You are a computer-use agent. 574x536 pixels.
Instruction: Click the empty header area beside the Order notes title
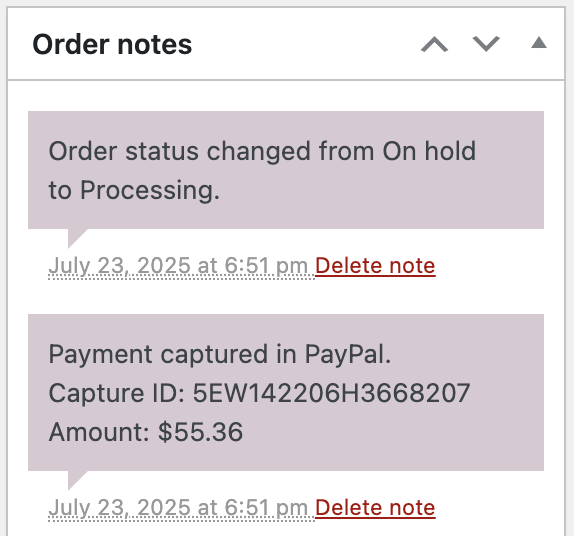click(306, 44)
